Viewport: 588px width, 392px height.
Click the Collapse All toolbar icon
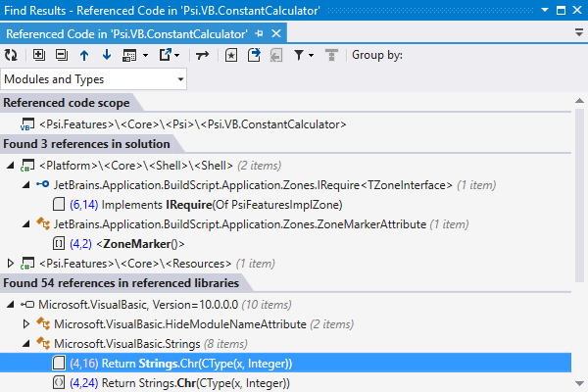pyautogui.click(x=62, y=56)
